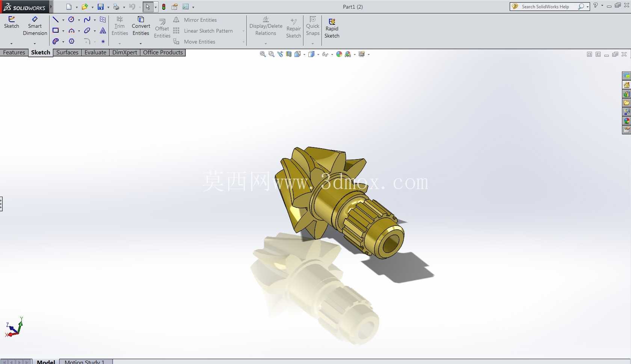Toggle the Section View icon

(289, 54)
